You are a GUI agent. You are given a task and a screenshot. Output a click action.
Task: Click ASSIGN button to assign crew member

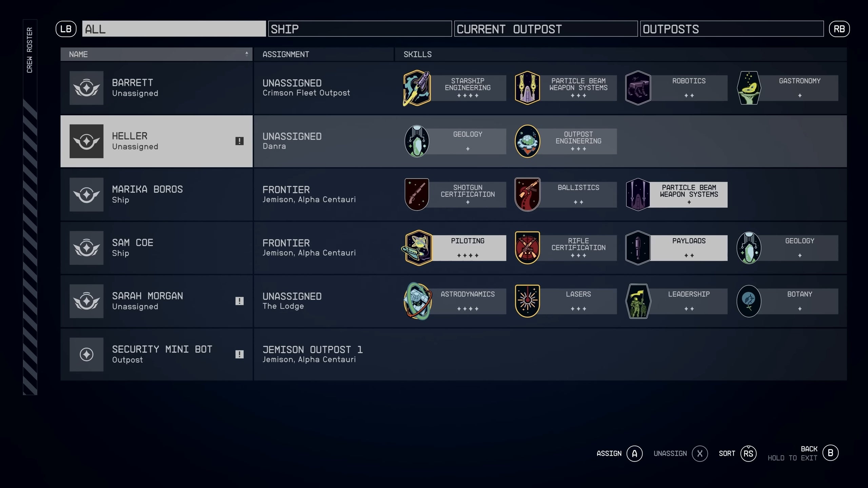coord(634,453)
